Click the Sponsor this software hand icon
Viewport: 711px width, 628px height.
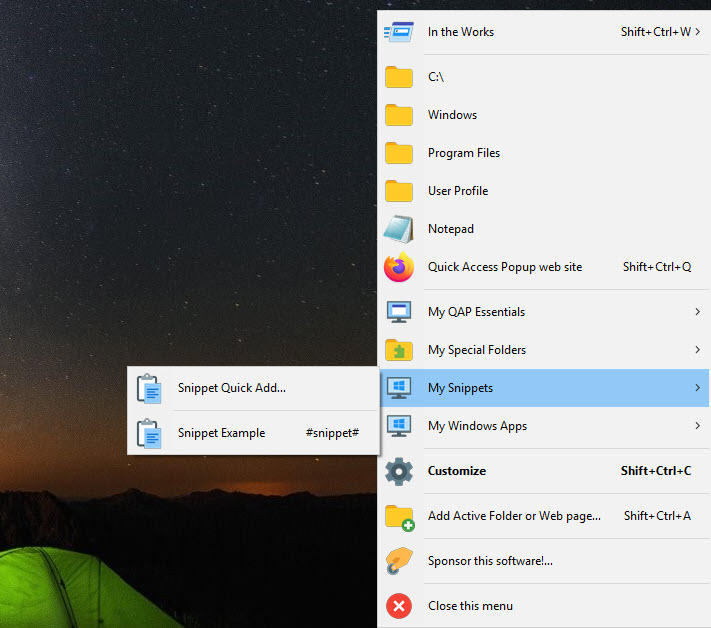[x=399, y=561]
